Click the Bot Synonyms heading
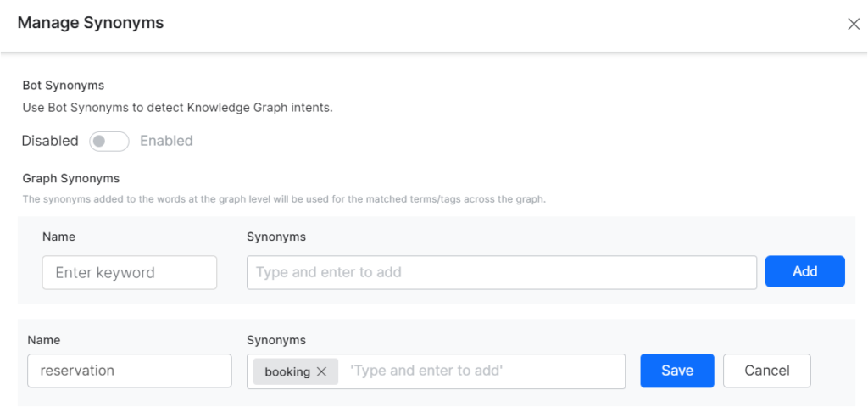The image size is (868, 407). click(63, 86)
